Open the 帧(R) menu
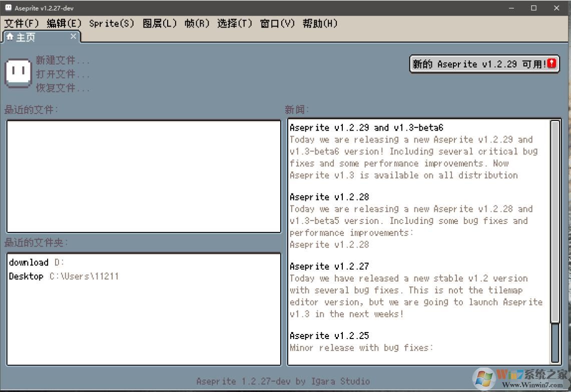Screen dimensions: 571x392 click(197, 23)
